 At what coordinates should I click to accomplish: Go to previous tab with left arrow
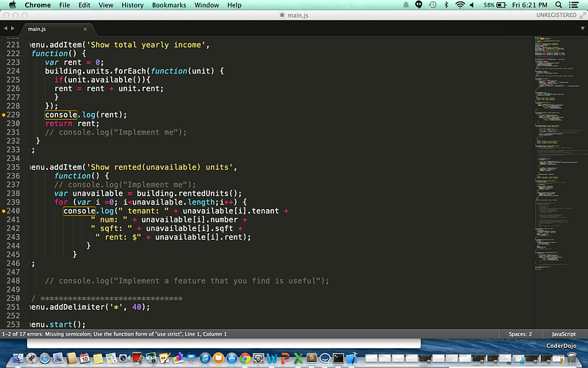(5, 28)
